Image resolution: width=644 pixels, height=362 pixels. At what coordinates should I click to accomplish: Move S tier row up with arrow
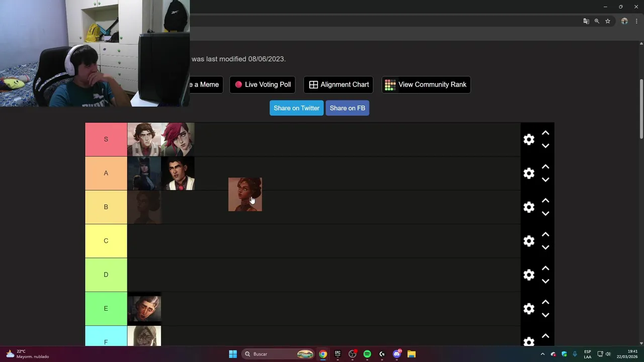(545, 133)
